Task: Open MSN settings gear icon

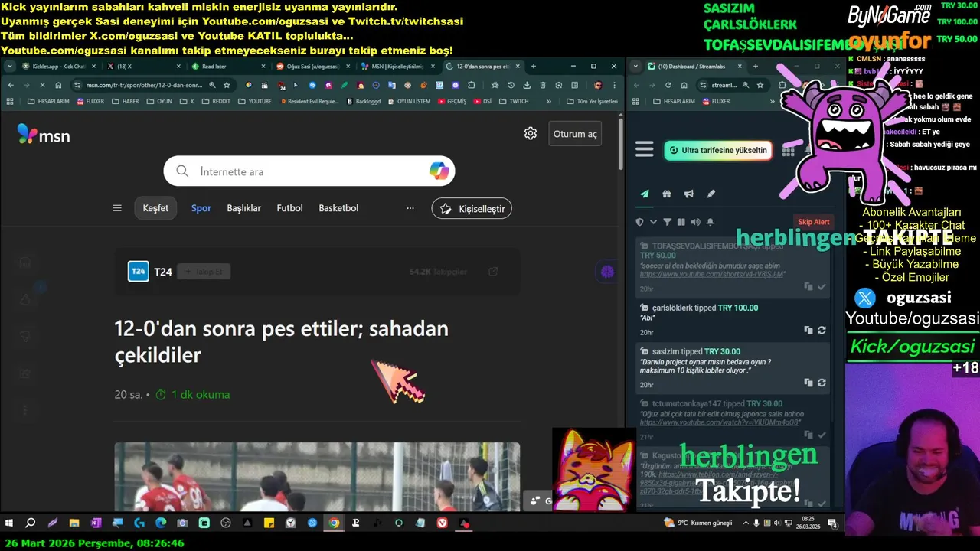Action: pos(531,133)
